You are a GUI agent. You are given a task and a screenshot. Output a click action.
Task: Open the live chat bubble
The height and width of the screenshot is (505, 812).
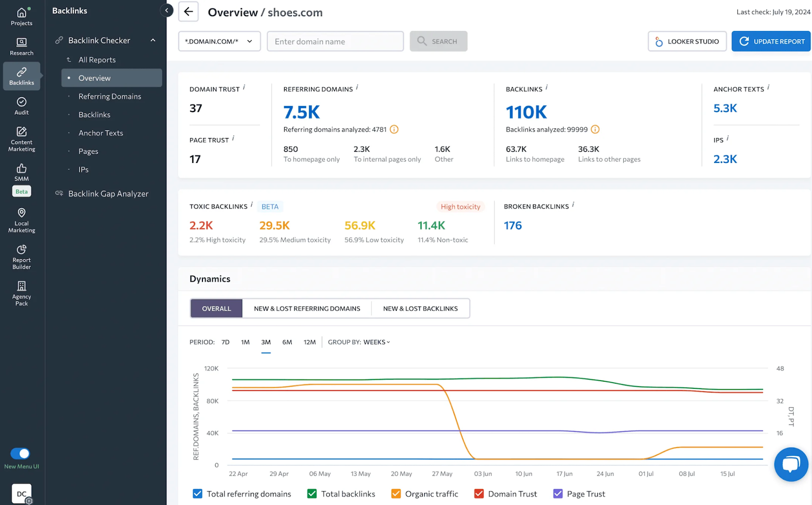click(791, 464)
